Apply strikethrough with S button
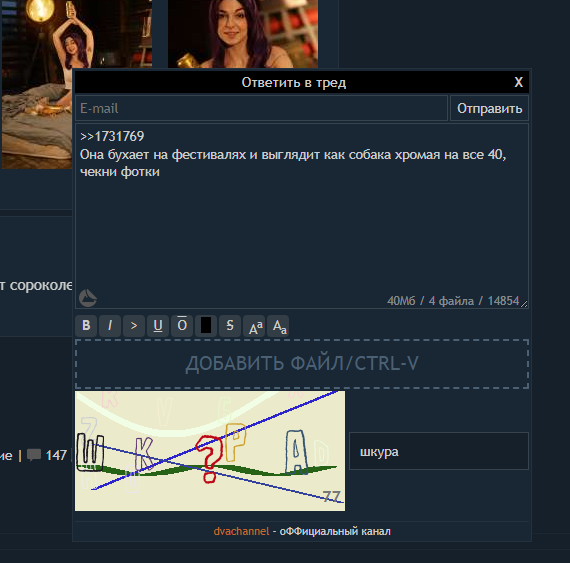Viewport: 570px width, 563px height. point(230,326)
